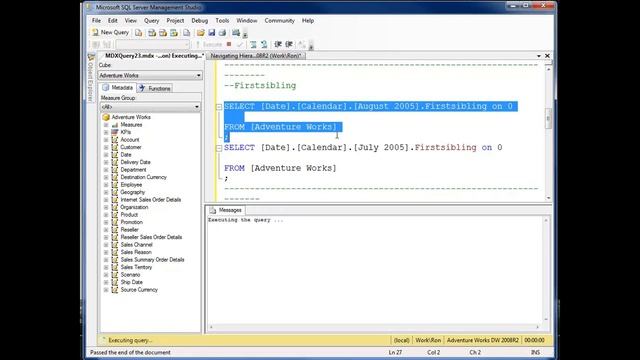Open the Tools menu

[x=222, y=20]
